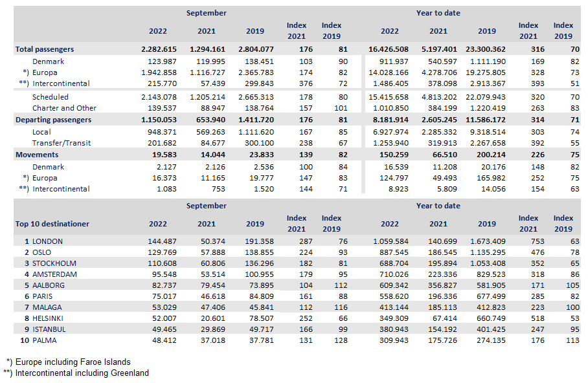Screen dimensions: 588x383
Task: Click the STOCKHOLM destination row
Action: tap(54, 263)
